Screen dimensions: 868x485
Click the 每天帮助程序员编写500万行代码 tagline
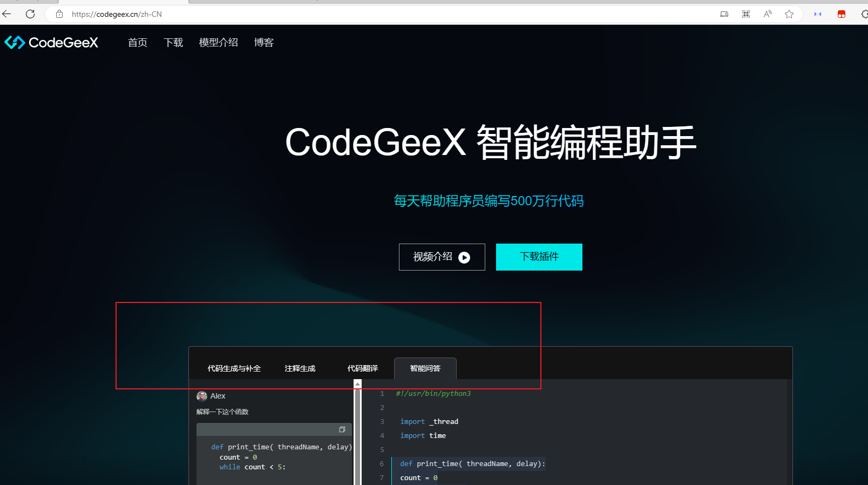[489, 201]
